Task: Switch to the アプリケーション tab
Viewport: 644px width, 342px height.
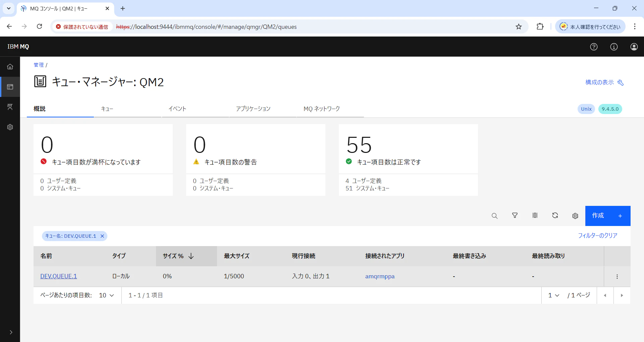Action: 263,109
